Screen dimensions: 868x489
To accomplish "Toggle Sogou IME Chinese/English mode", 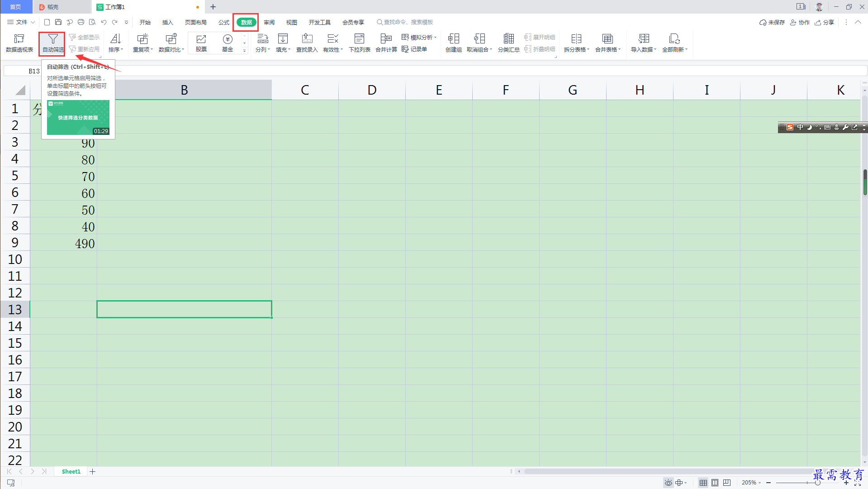I will coord(800,127).
